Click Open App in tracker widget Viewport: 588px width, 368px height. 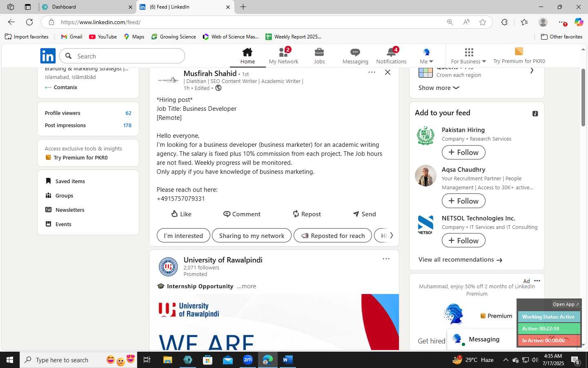(x=566, y=304)
